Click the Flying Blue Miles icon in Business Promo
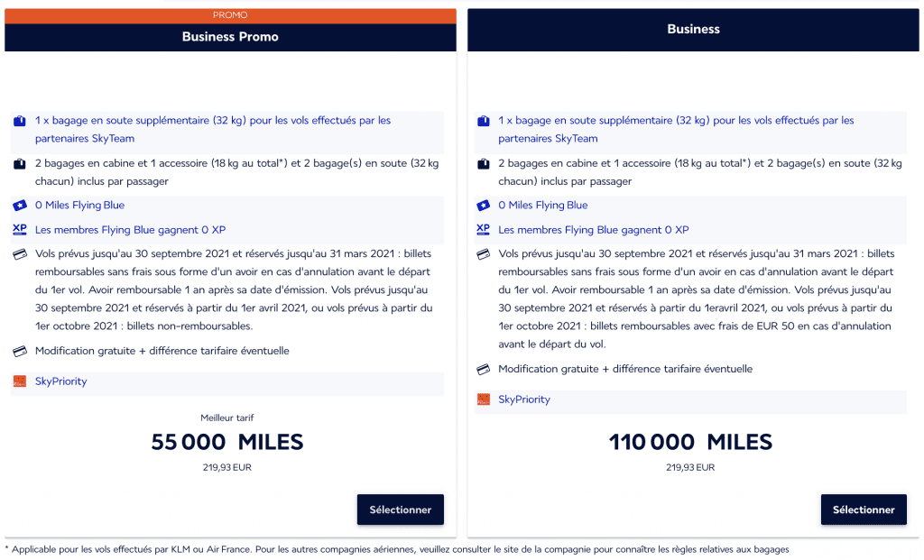The image size is (924, 560). click(20, 206)
